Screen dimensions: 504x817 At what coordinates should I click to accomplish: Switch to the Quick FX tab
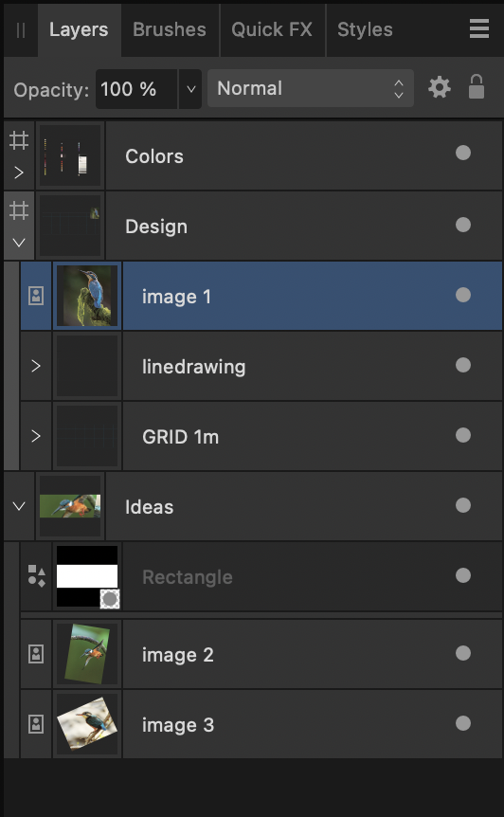coord(272,29)
